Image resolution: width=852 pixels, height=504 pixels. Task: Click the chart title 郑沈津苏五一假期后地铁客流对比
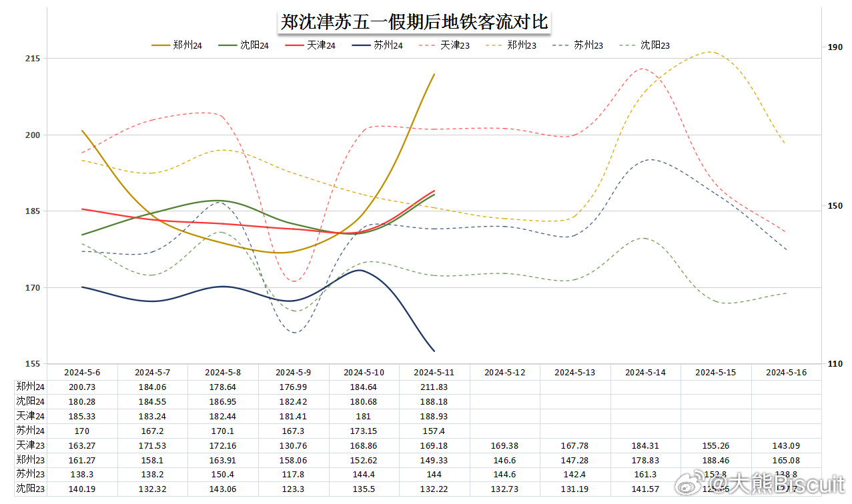click(x=414, y=21)
